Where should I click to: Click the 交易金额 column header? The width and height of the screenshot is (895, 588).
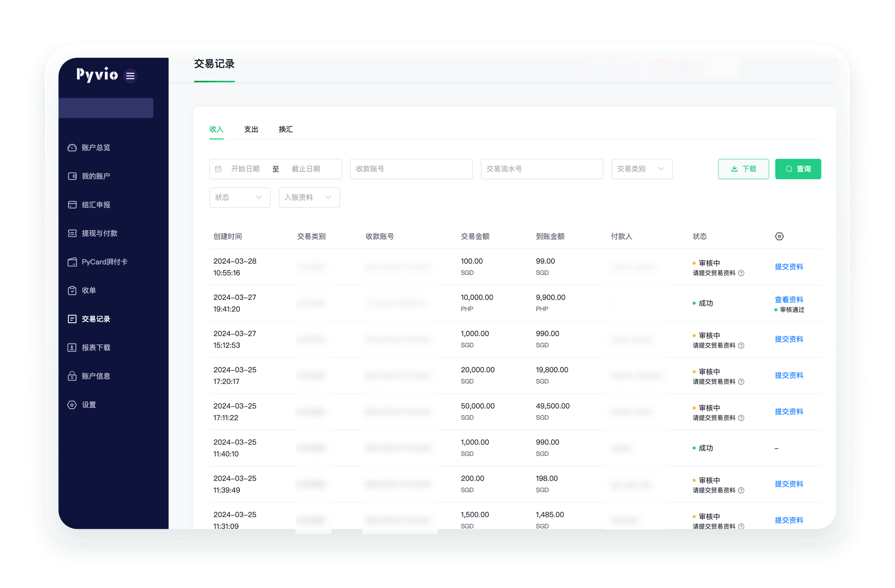475,236
